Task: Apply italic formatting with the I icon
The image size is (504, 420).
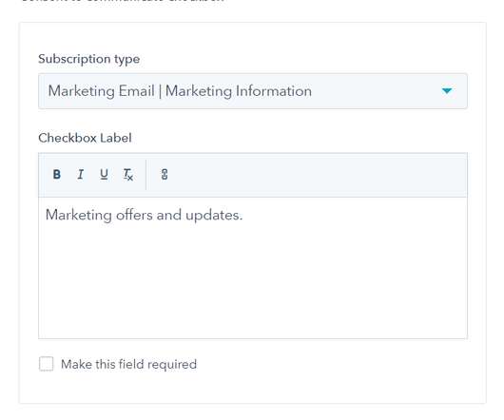Action: (81, 174)
